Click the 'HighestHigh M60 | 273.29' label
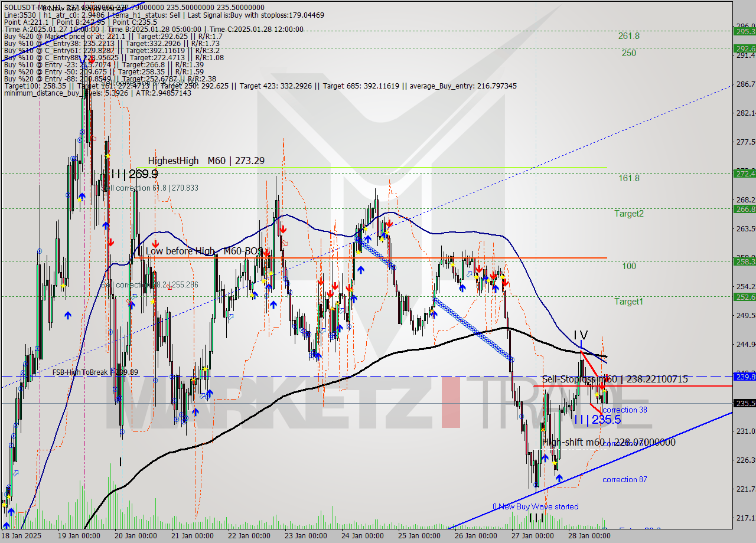Image resolution: width=756 pixels, height=543 pixels. click(206, 161)
